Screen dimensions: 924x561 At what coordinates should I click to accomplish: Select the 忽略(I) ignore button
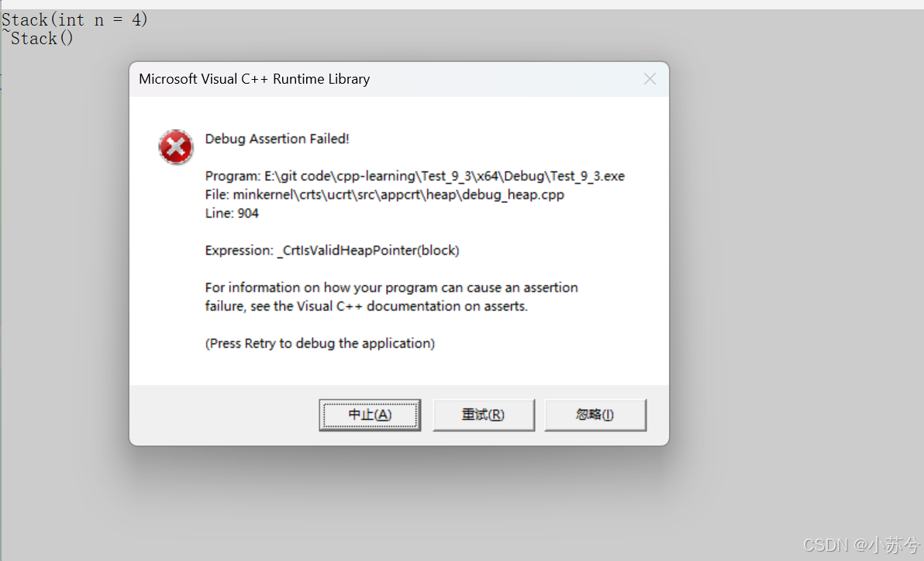click(595, 415)
